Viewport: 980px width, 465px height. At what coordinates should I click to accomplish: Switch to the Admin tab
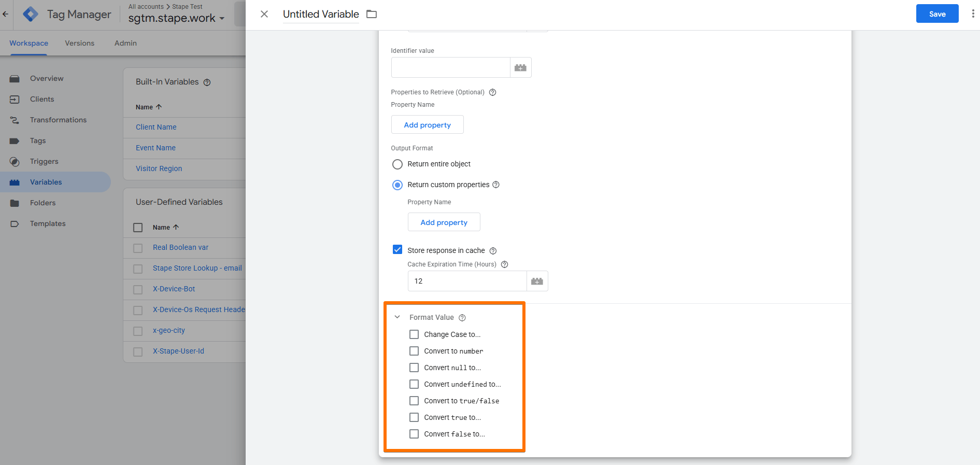click(x=125, y=43)
